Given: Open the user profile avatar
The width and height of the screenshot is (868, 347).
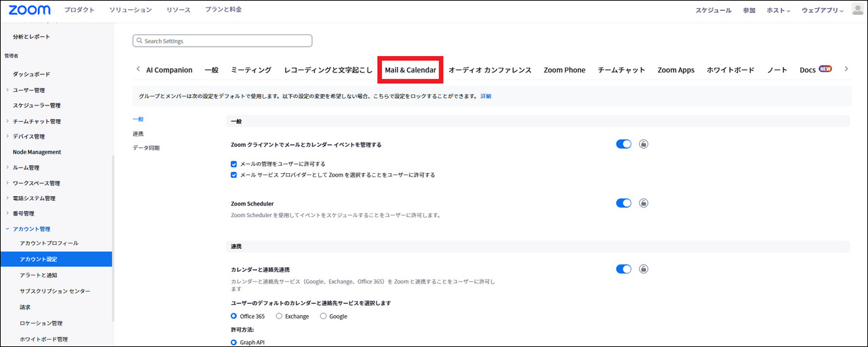Looking at the screenshot, I should (x=858, y=10).
